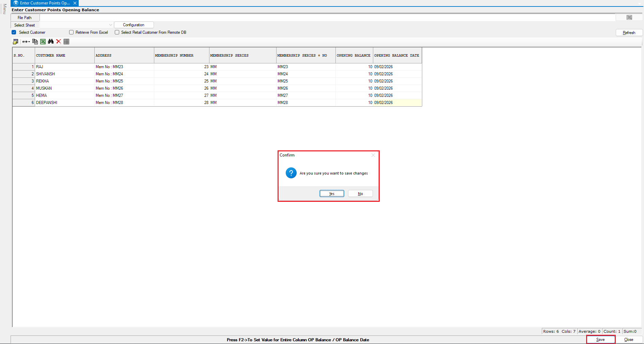Close the Confirm dialog with X
Image resolution: width=644 pixels, height=344 pixels.
tap(373, 155)
